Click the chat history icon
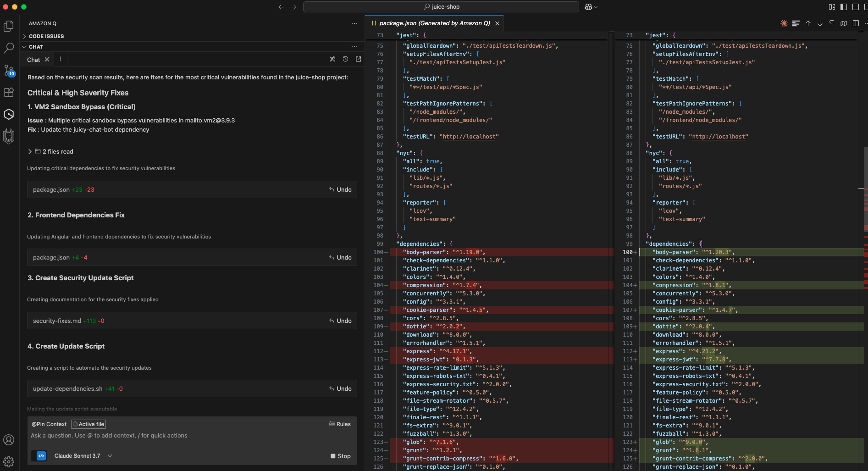Image resolution: width=868 pixels, height=471 pixels. click(345, 59)
